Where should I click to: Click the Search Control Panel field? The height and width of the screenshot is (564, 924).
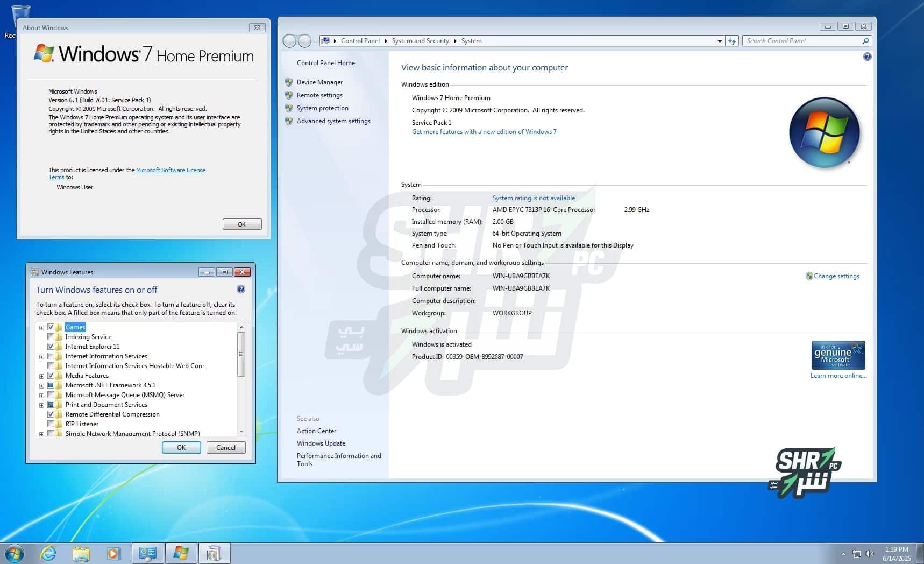pyautogui.click(x=804, y=41)
